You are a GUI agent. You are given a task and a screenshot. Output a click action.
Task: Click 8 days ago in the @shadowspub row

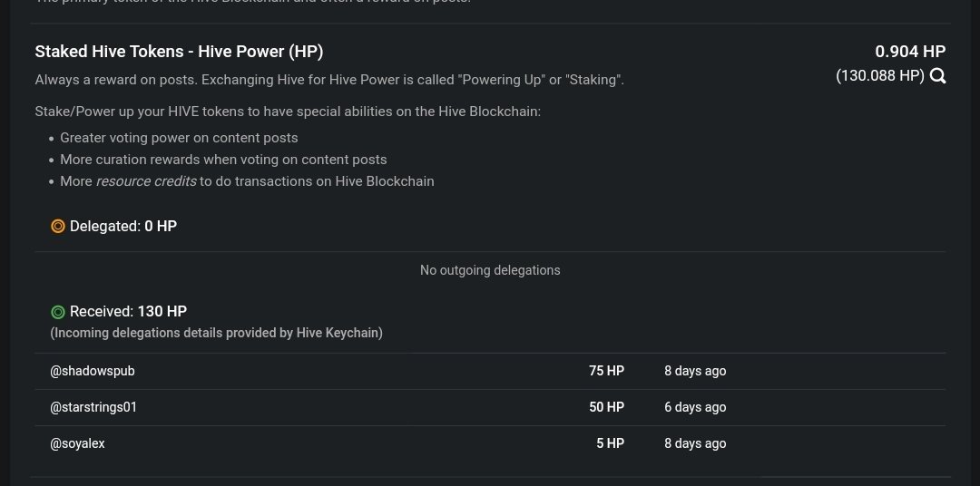tap(695, 371)
